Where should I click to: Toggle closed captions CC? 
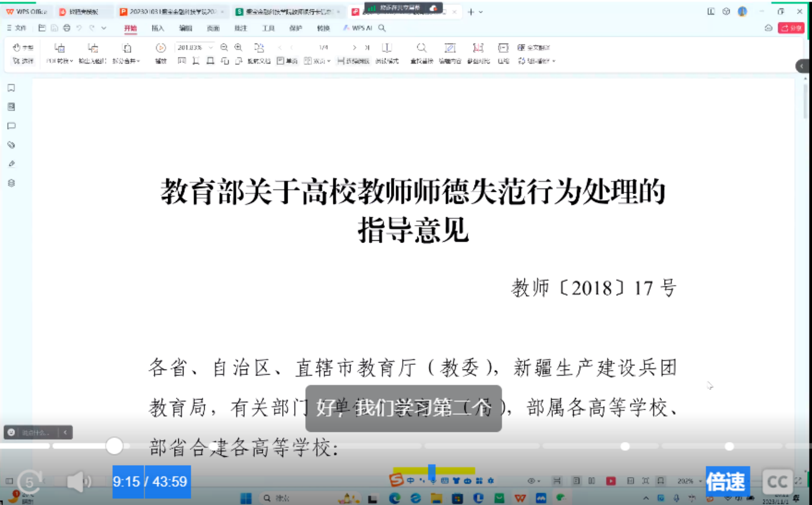tap(777, 482)
